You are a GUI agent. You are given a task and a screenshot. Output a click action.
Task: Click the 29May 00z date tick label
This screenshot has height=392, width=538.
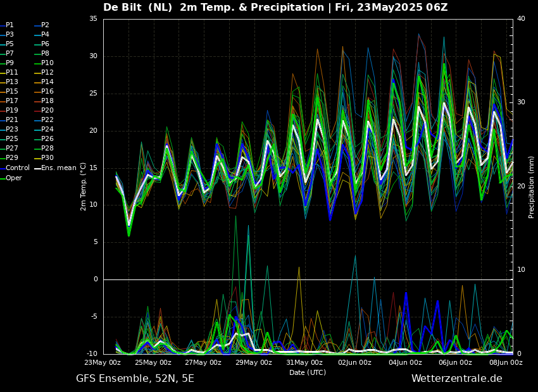coord(253,363)
